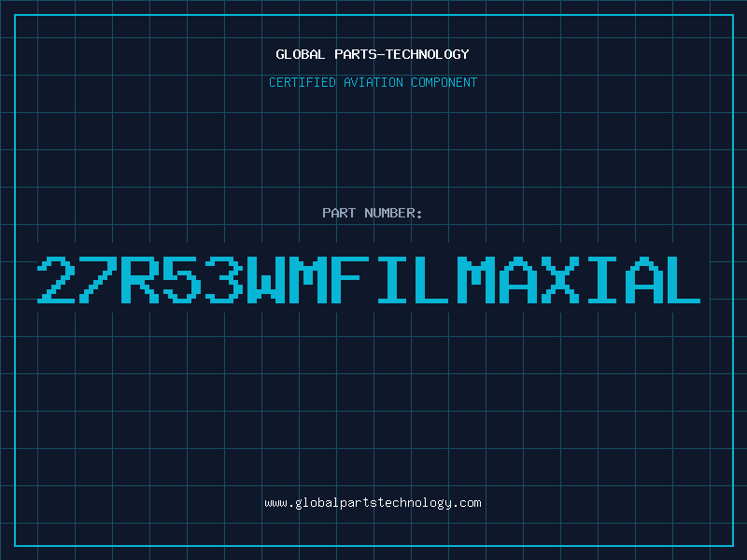The image size is (747, 560).
Task: Click the website URL www.globalpartstechnology.com
Action: (x=373, y=503)
